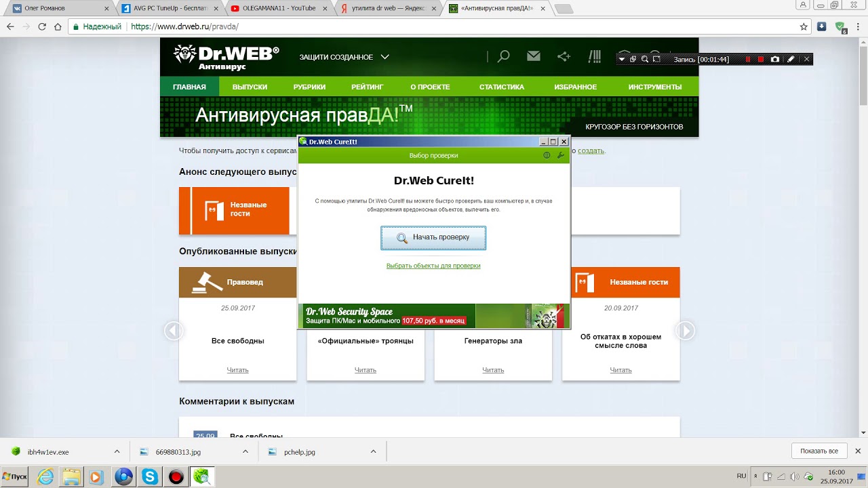Click Читать under Все свободны
868x488 pixels.
(238, 370)
